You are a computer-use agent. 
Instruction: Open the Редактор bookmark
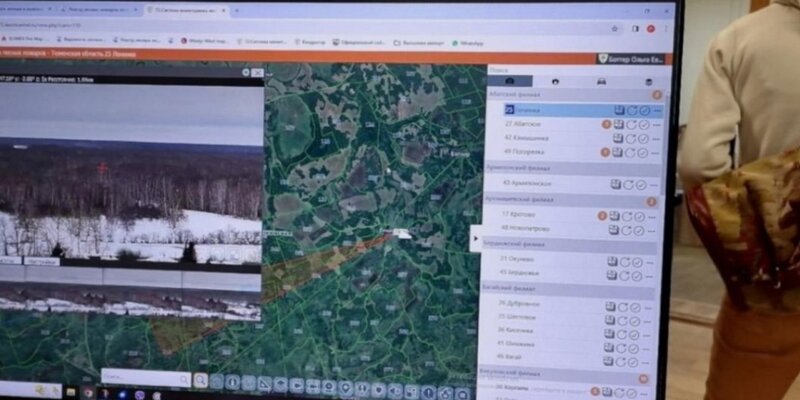click(310, 42)
